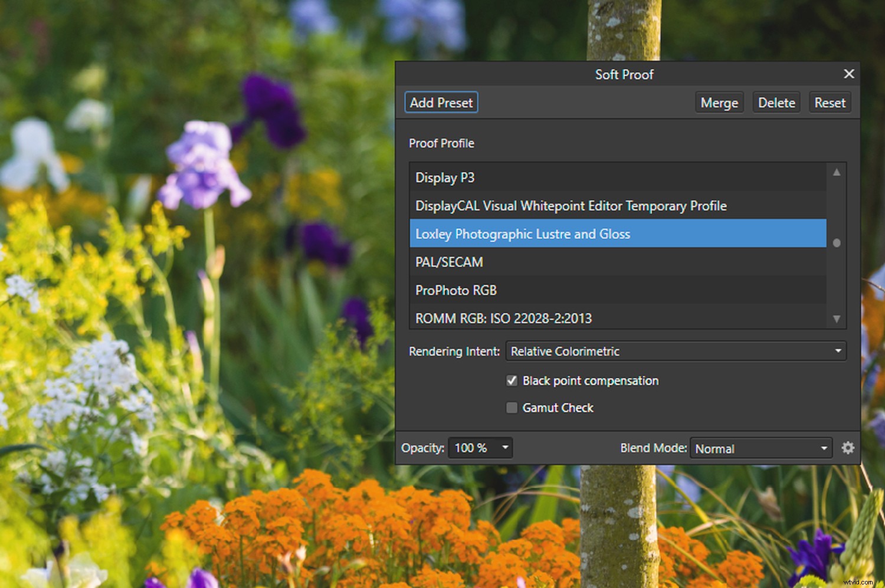885x588 pixels.
Task: Toggle the Black point compensation checkbox off
Action: point(511,380)
